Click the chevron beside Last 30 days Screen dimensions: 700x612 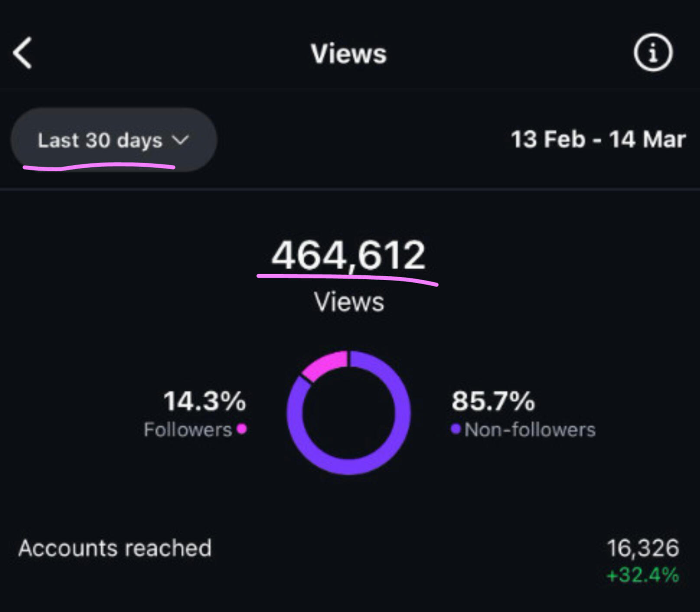click(180, 140)
